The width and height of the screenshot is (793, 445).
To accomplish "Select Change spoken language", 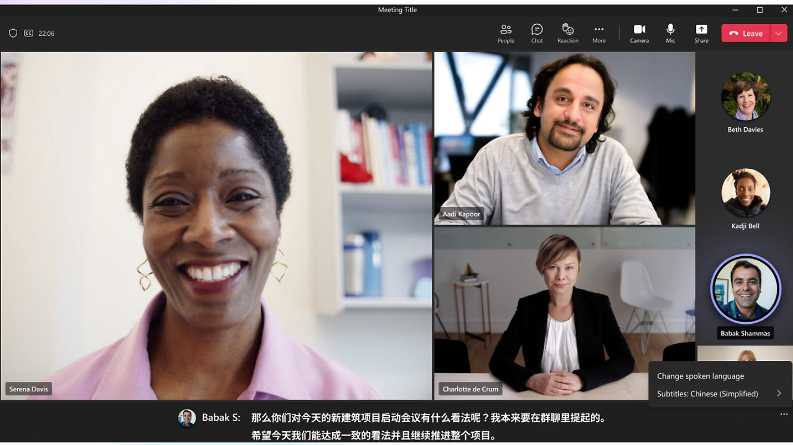I will 700,376.
